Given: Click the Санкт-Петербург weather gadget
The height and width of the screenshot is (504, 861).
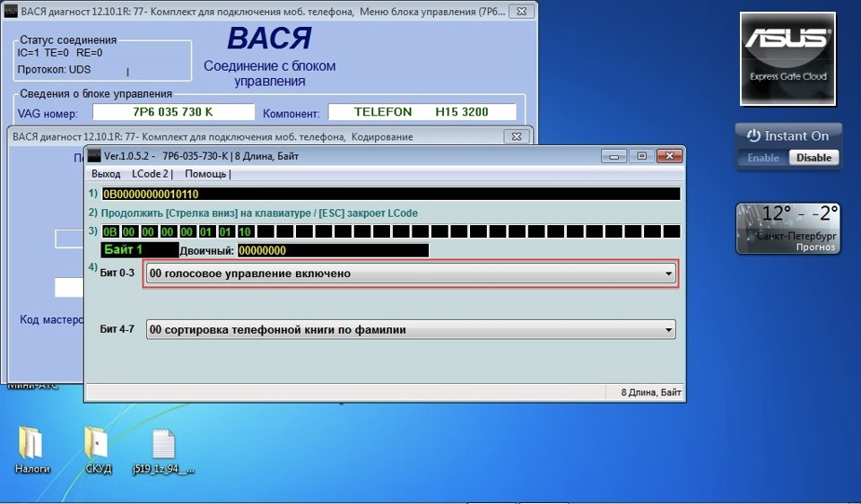Looking at the screenshot, I should [788, 229].
